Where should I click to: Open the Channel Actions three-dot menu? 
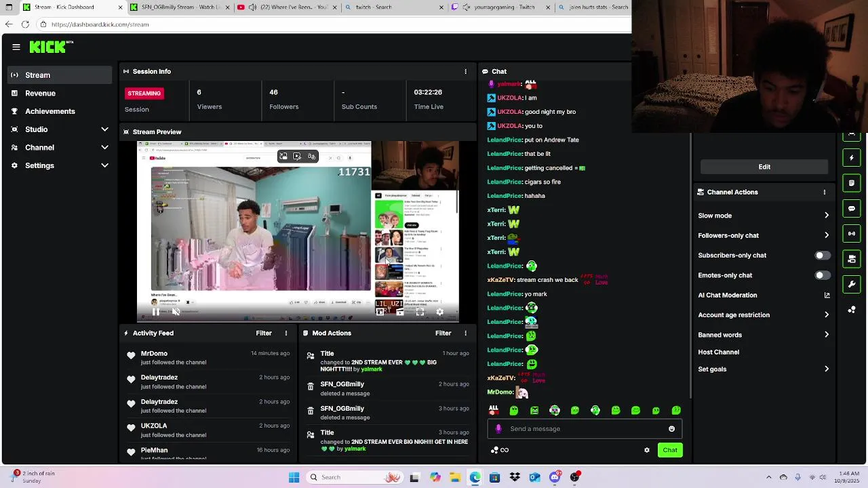point(825,192)
